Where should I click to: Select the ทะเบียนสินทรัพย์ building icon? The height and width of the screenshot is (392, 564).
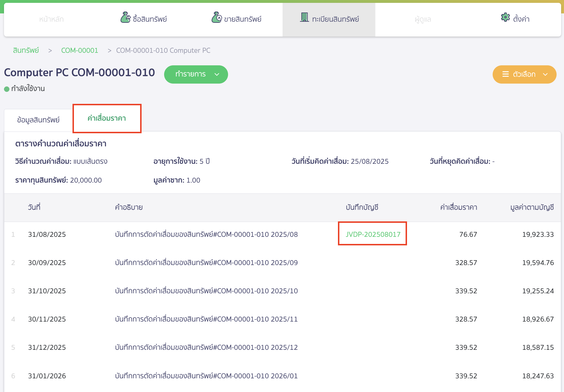304,17
